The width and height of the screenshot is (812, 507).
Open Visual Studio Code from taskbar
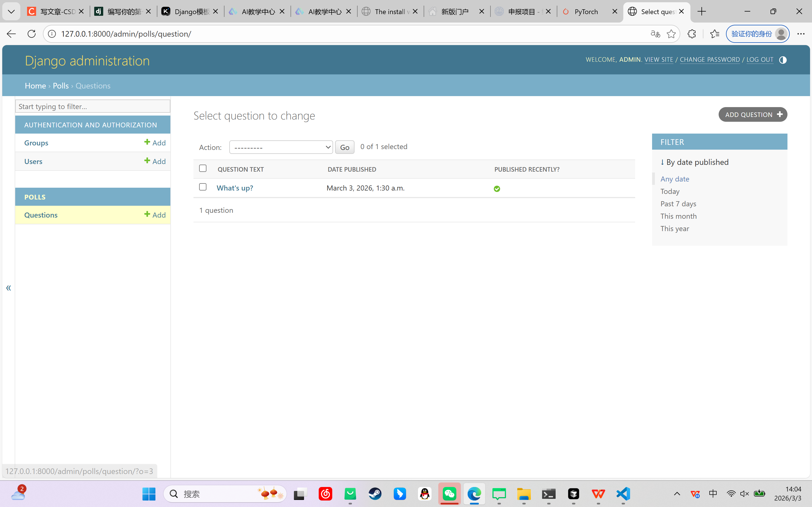[623, 494]
